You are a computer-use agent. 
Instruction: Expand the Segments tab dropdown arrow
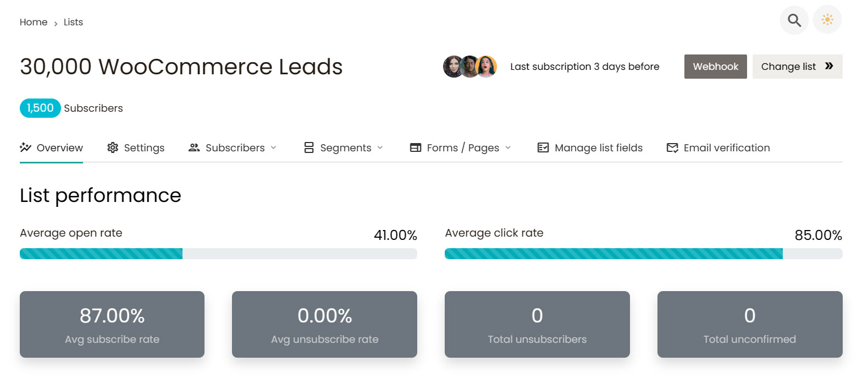point(380,147)
